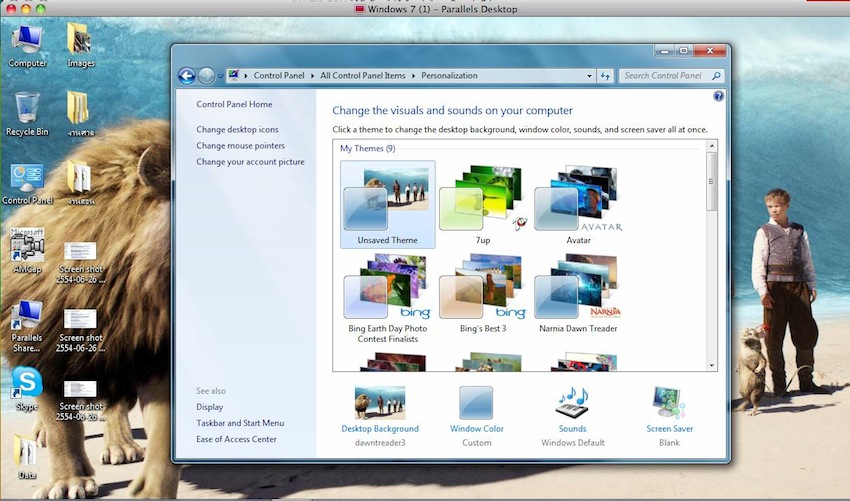
Task: Select the Unsaved Theme thumbnail
Action: 388,204
